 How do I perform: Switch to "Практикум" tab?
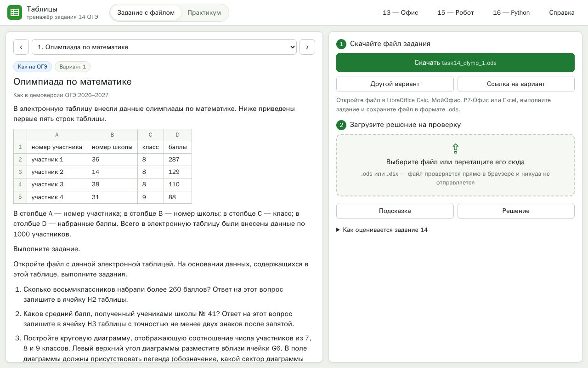204,12
